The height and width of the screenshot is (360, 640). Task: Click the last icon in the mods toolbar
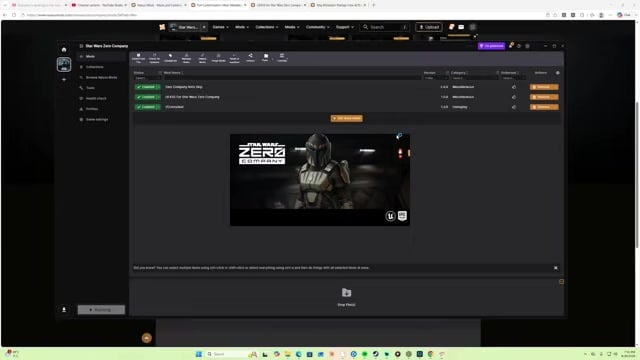coord(282,58)
